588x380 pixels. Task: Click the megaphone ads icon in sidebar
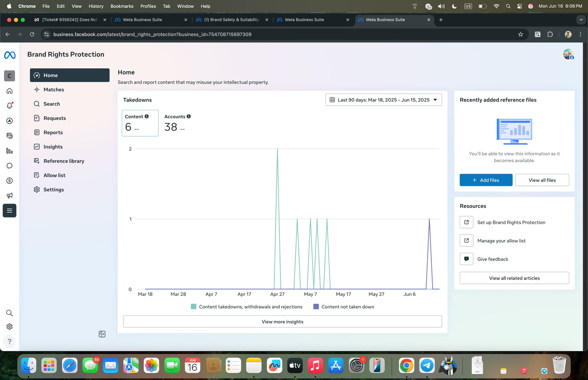tap(9, 195)
